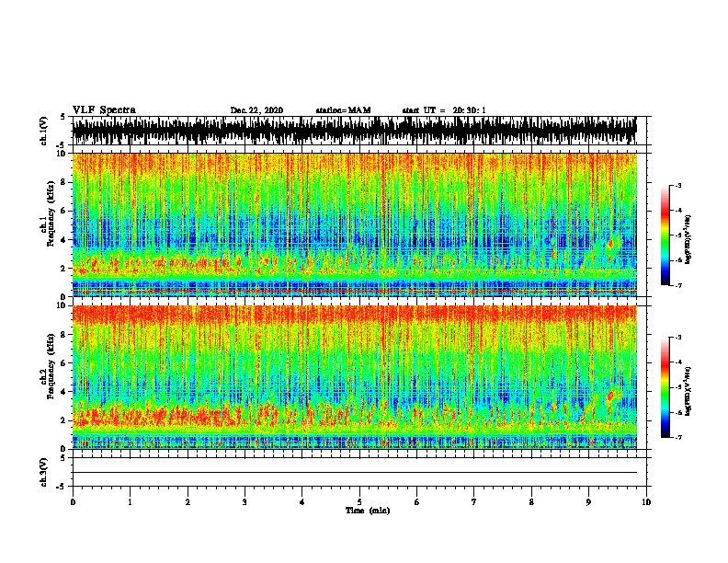Click the "-3" label on ch.1 color scale
This screenshot has width=728, height=563.
point(677,186)
